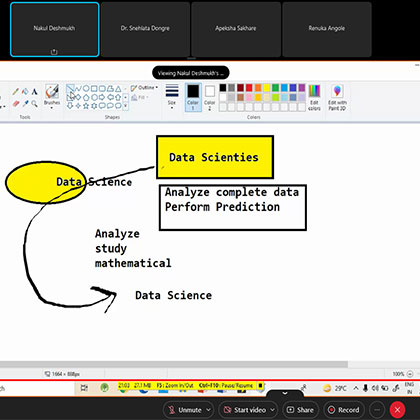This screenshot has width=420, height=420.
Task: Open the Start video options arrow
Action: (x=272, y=410)
